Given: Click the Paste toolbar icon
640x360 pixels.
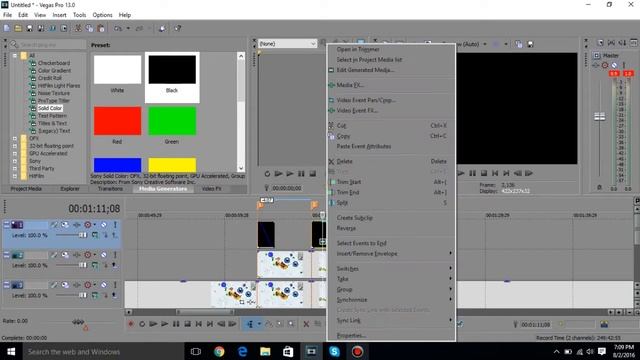Looking at the screenshot, I should 101,28.
